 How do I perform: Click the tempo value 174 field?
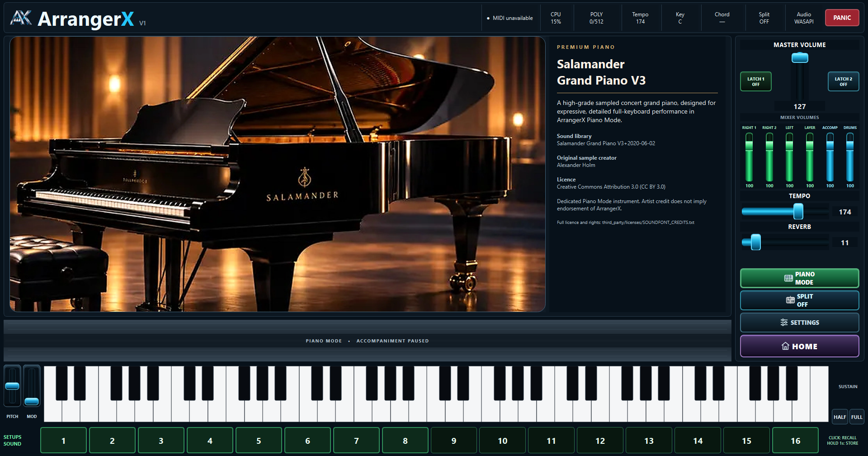[x=845, y=212]
